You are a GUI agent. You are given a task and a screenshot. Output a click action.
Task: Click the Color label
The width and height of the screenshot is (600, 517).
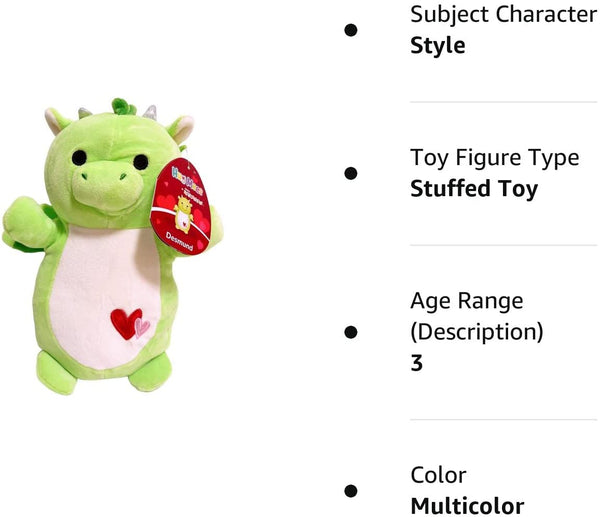[439, 476]
